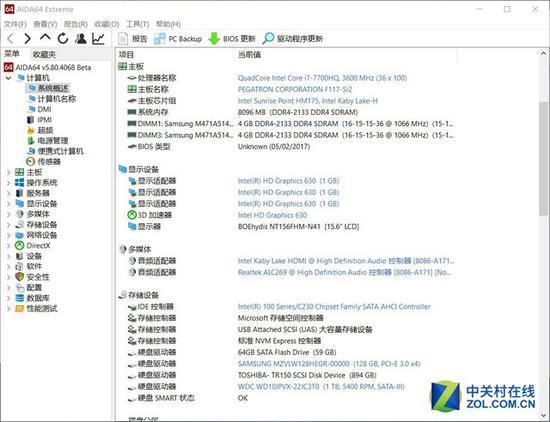
Task: Expand the 操作系统 tree node
Action: tap(8, 183)
